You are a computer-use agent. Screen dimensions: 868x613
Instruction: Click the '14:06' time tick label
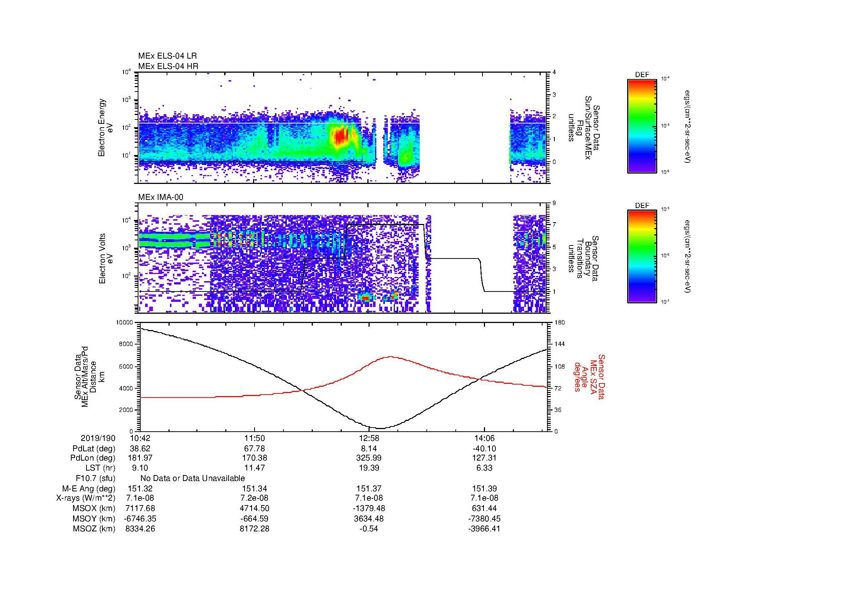(484, 438)
